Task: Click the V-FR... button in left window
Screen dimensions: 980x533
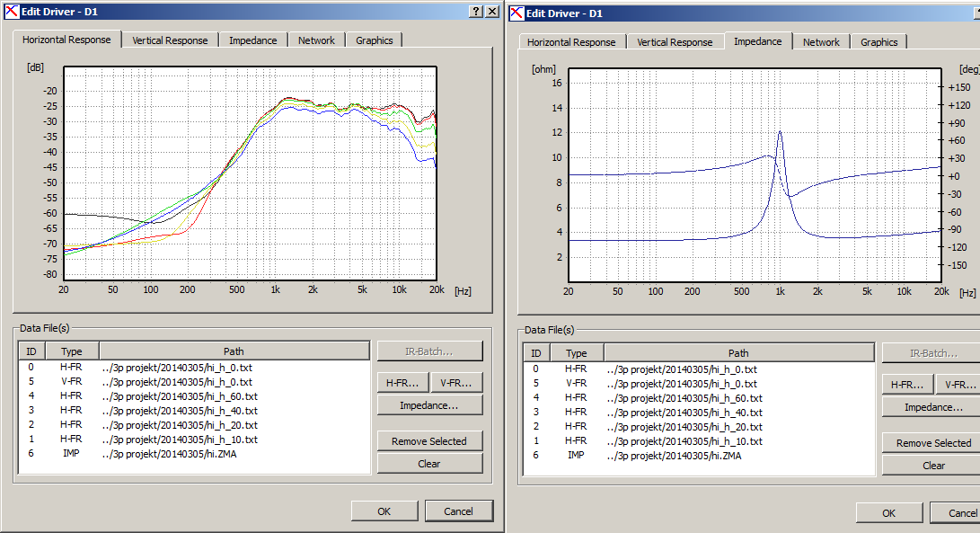Action: point(456,383)
